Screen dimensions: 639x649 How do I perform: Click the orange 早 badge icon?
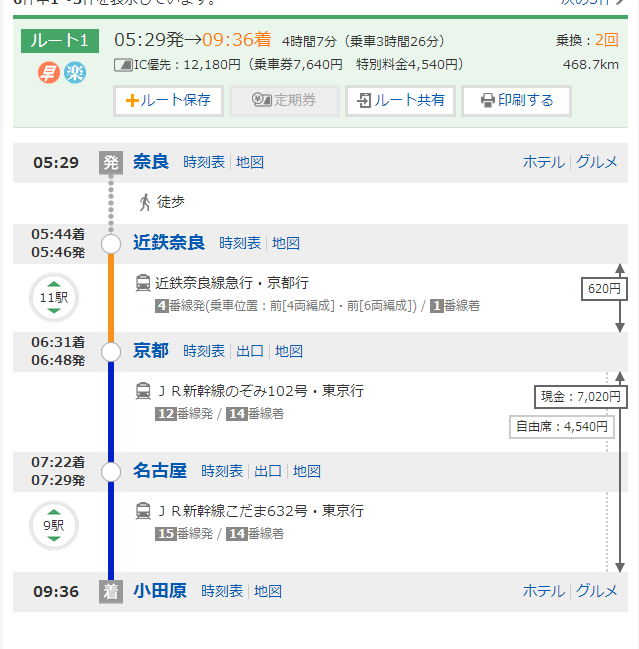coord(49,73)
